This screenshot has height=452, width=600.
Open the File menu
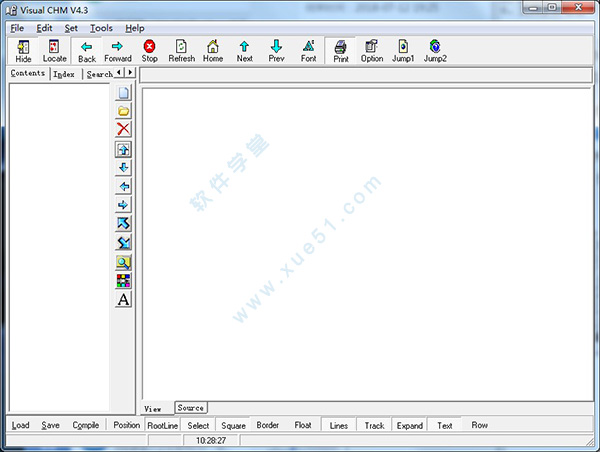pos(17,28)
